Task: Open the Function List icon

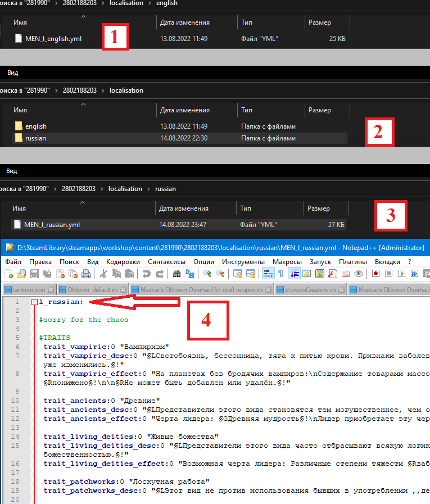Action: [x=333, y=274]
